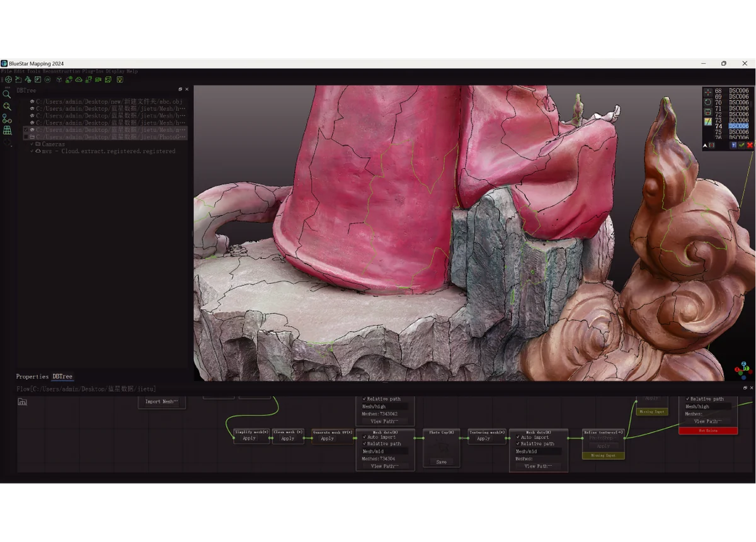756x542 pixels.
Task: Open the Edit menu
Action: tap(20, 71)
